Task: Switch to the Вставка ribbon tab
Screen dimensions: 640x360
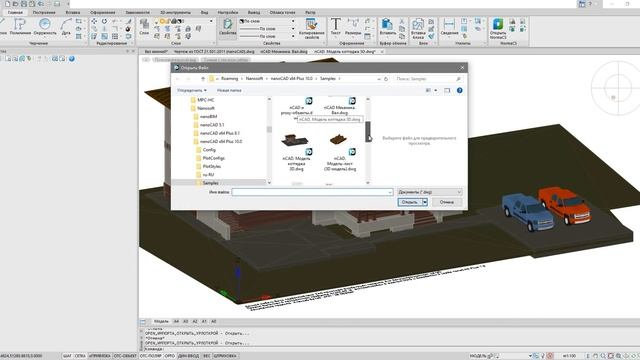Action: click(x=73, y=12)
